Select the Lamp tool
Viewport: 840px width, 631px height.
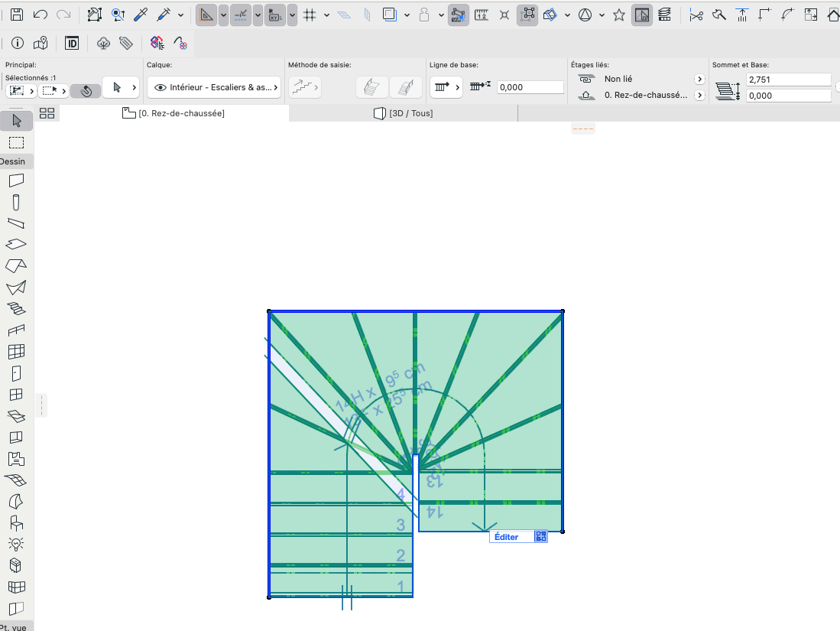pos(16,544)
